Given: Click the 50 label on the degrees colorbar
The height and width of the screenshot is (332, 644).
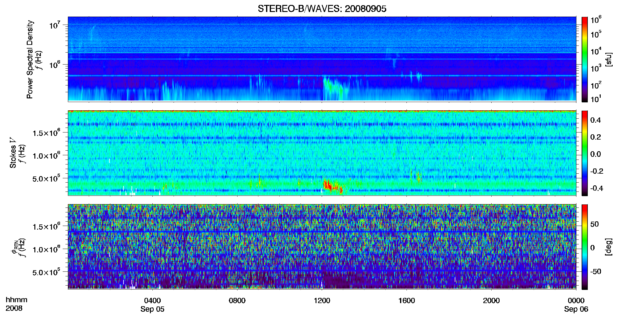Looking at the screenshot, I should [x=595, y=224].
